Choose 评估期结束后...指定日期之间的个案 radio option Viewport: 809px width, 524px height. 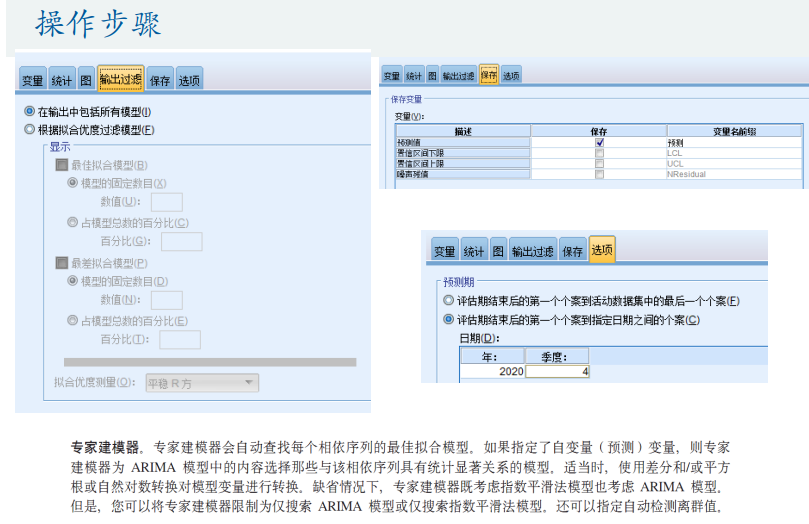point(448,320)
